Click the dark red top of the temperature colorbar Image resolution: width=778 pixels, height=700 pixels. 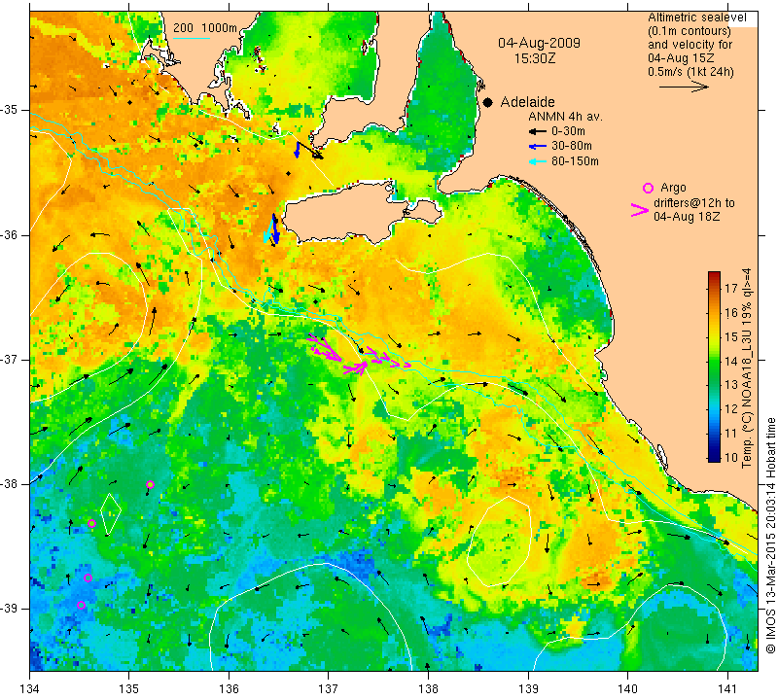click(x=714, y=276)
